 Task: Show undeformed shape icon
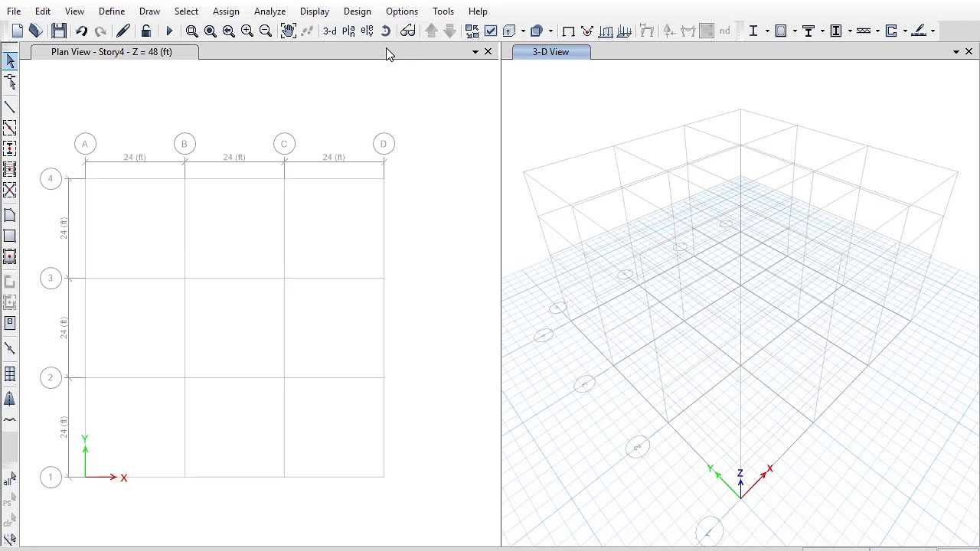[569, 31]
